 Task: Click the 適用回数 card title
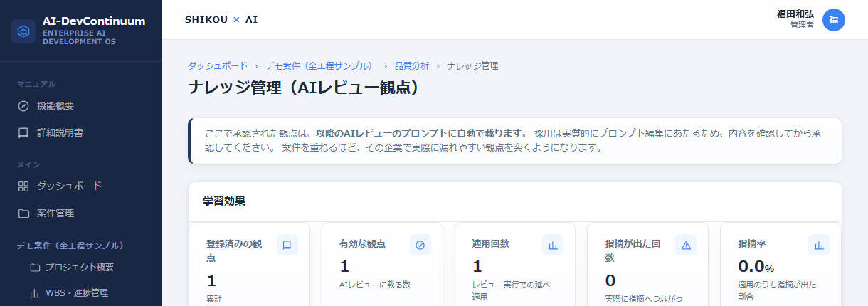(x=491, y=243)
